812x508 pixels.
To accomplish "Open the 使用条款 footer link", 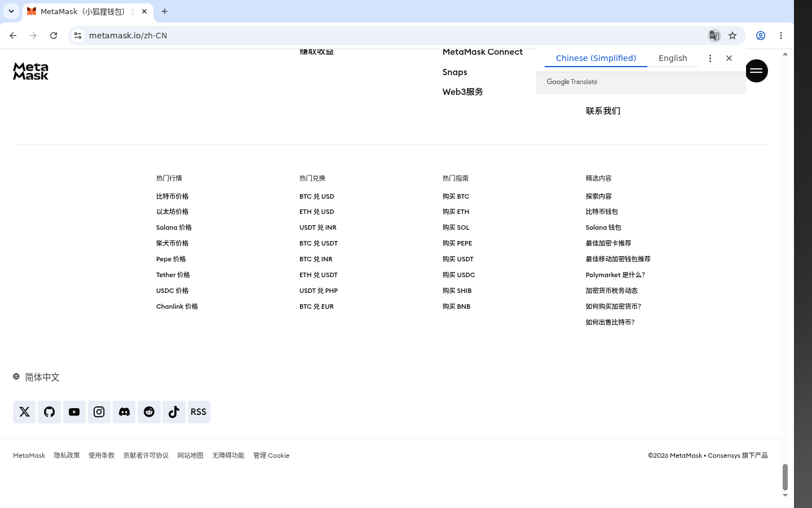I will (x=101, y=456).
